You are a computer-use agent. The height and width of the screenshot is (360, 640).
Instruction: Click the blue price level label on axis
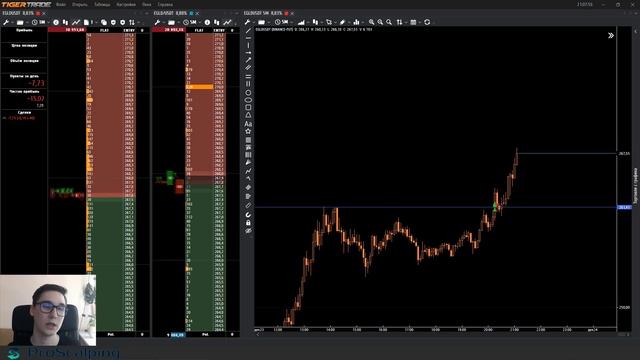coord(624,207)
